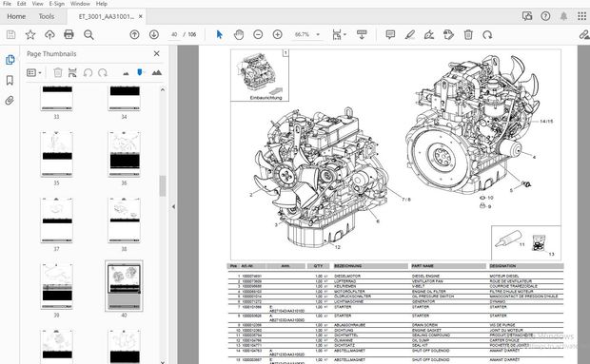This screenshot has width=590, height=364.
Task: Open the View menu
Action: click(37, 4)
